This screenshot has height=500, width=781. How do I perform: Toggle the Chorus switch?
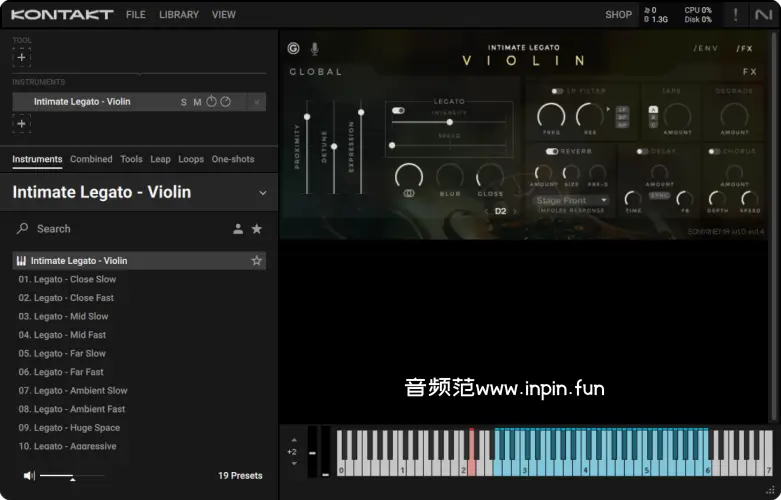click(x=714, y=151)
